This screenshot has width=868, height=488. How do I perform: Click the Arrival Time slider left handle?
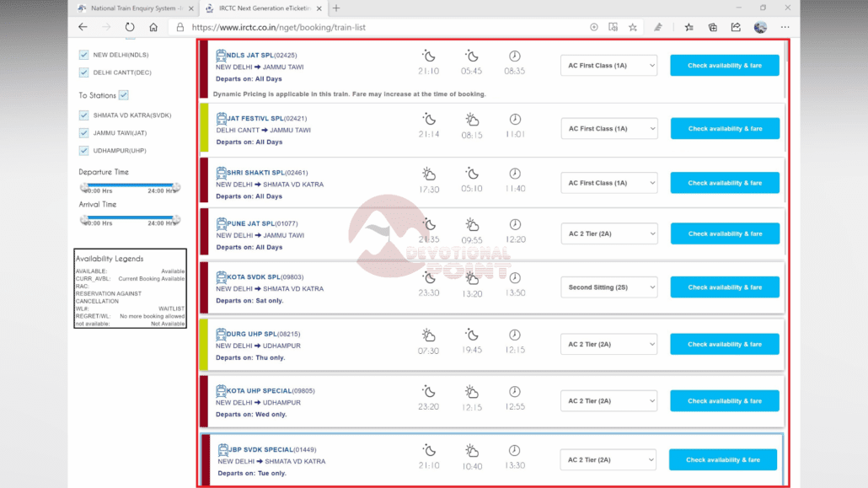tap(84, 220)
